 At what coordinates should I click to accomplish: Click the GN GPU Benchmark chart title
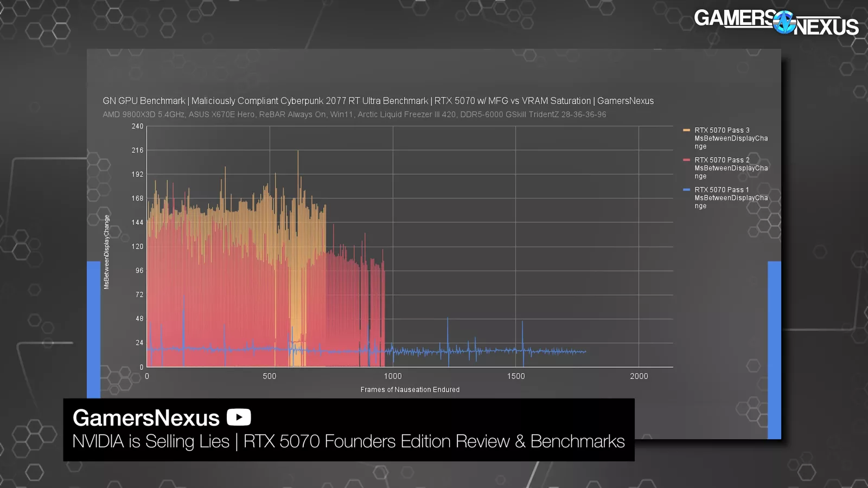click(x=378, y=101)
